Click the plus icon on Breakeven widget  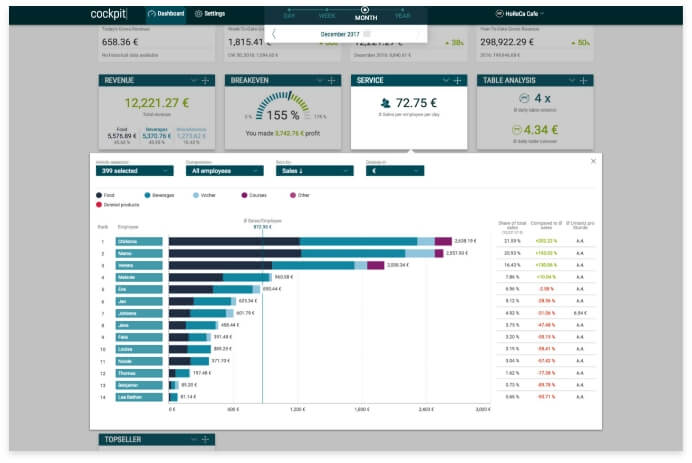click(x=333, y=80)
